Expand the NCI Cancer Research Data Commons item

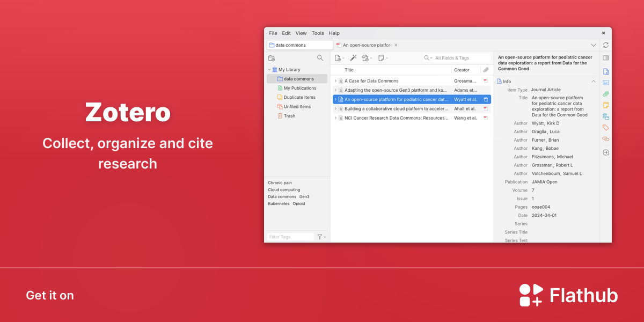point(335,118)
